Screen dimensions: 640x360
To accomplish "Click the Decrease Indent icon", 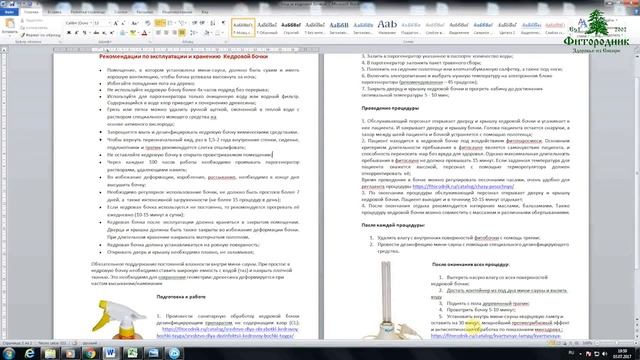I will [x=195, y=23].
